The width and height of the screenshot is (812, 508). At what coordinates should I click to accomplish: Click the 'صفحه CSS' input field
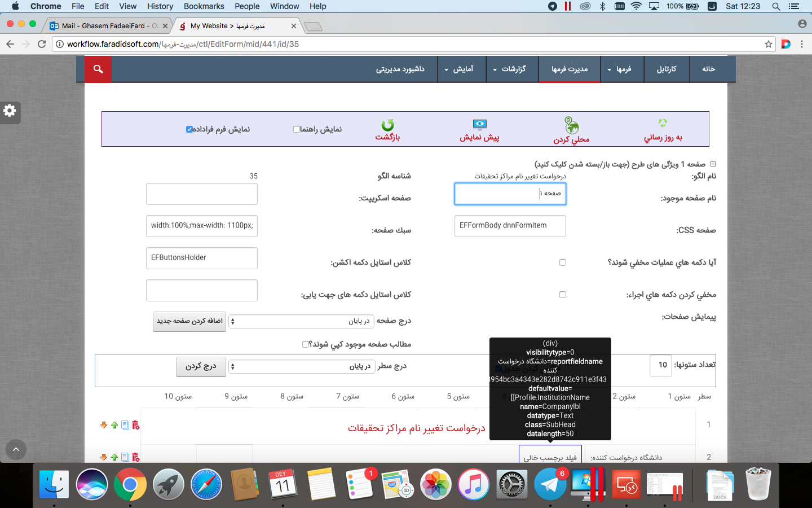click(510, 226)
